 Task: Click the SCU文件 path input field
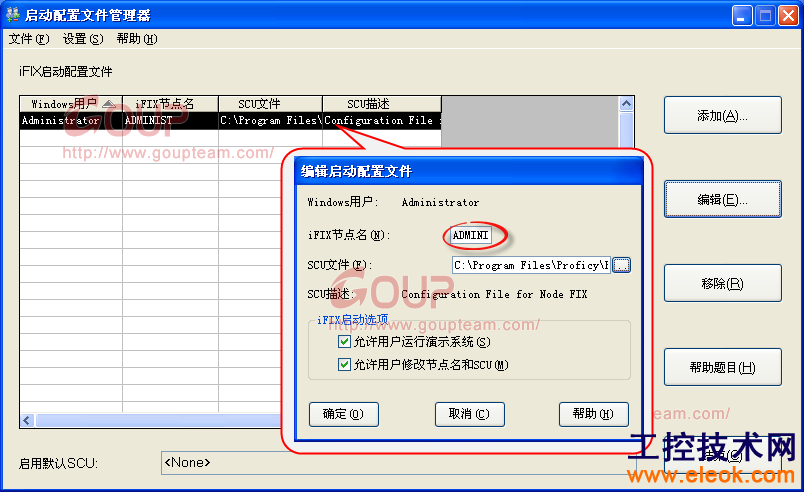(x=531, y=265)
